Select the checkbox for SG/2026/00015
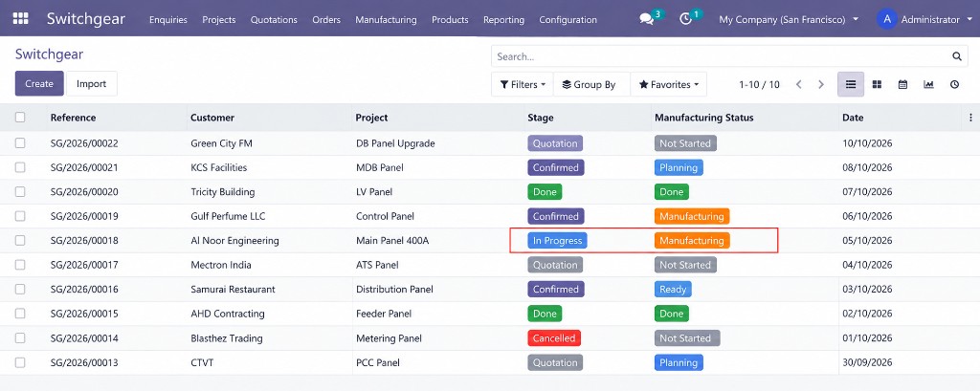Screen dimensions: 980x391 20,314
